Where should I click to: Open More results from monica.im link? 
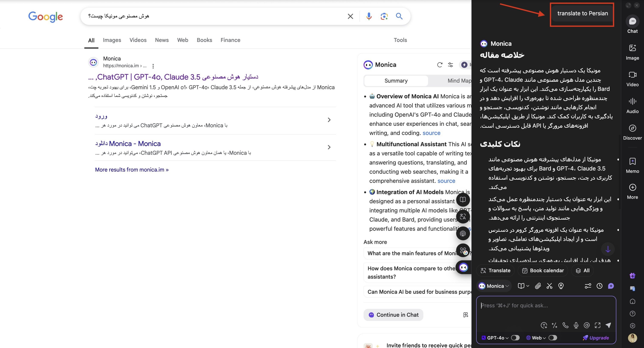tap(132, 169)
